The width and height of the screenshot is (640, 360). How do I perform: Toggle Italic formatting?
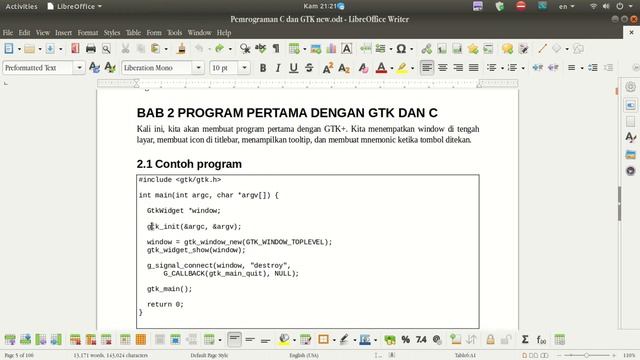(278, 68)
